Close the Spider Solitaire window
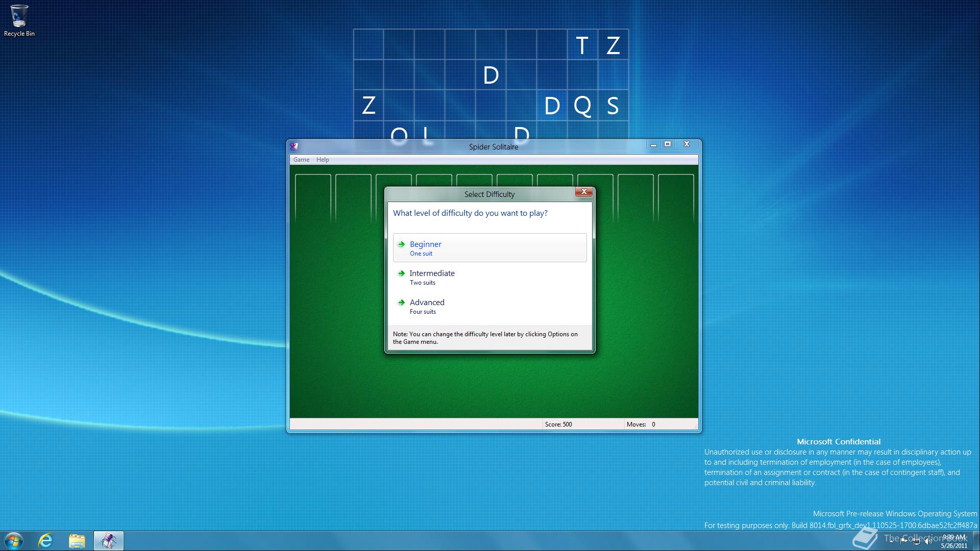 (687, 144)
